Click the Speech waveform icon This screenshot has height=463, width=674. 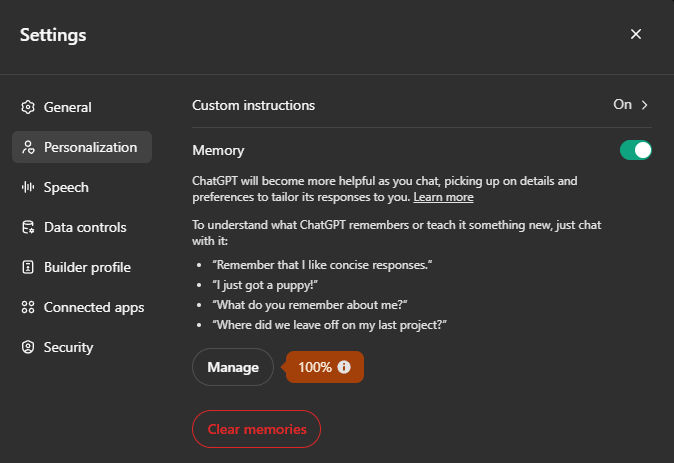[x=28, y=187]
